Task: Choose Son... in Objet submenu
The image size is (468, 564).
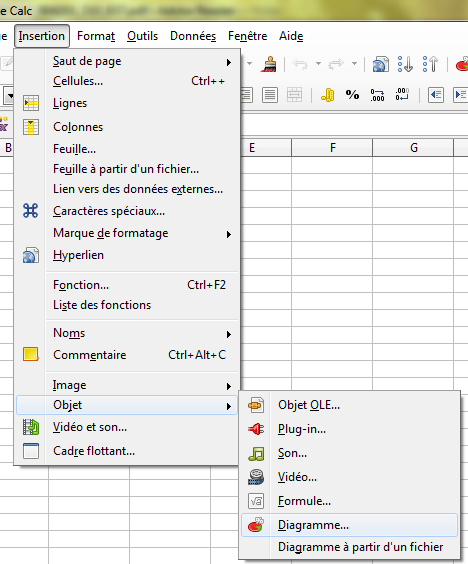Action: 349,454
